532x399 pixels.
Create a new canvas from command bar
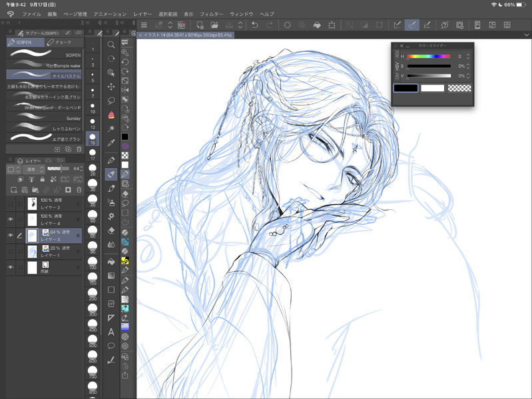click(200, 25)
